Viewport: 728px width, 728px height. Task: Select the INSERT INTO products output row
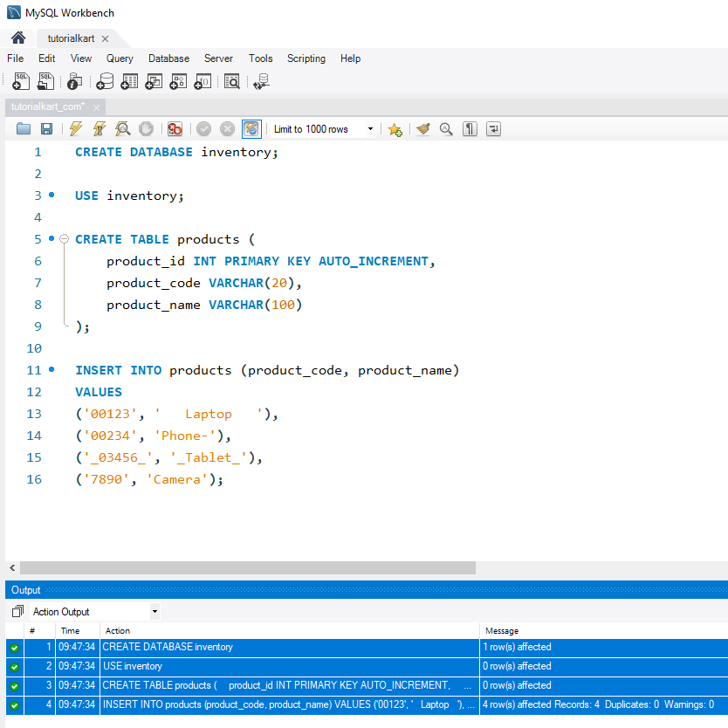click(x=367, y=704)
